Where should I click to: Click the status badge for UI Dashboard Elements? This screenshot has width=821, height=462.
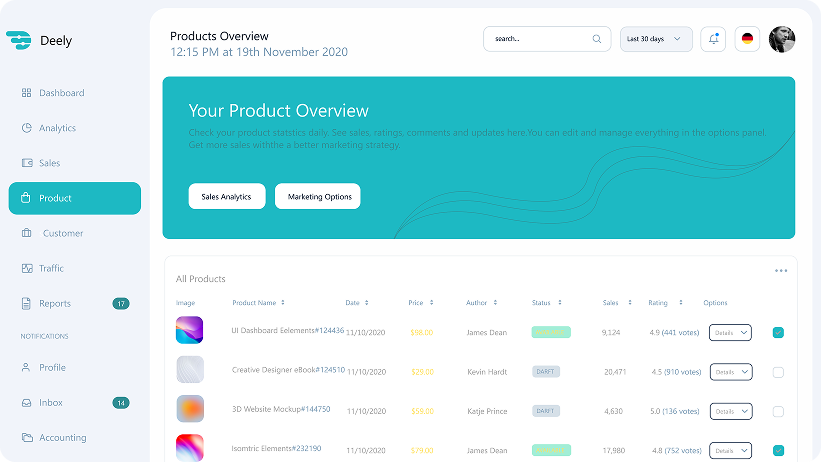tap(551, 332)
